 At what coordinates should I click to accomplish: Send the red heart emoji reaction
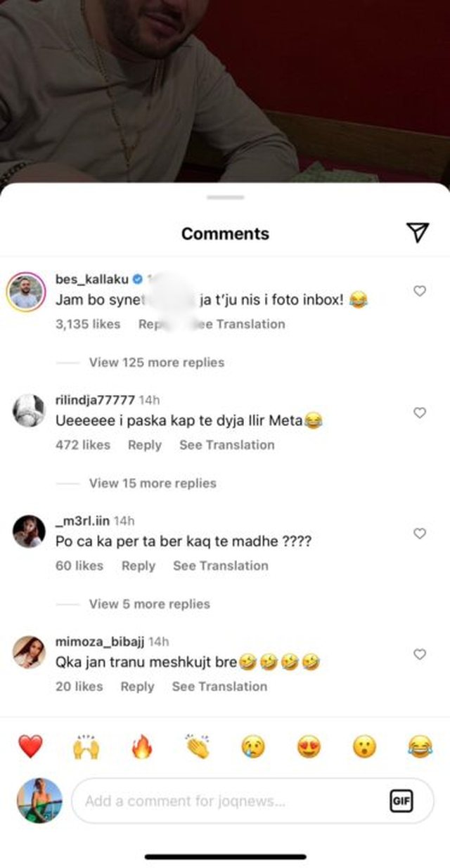[30, 746]
